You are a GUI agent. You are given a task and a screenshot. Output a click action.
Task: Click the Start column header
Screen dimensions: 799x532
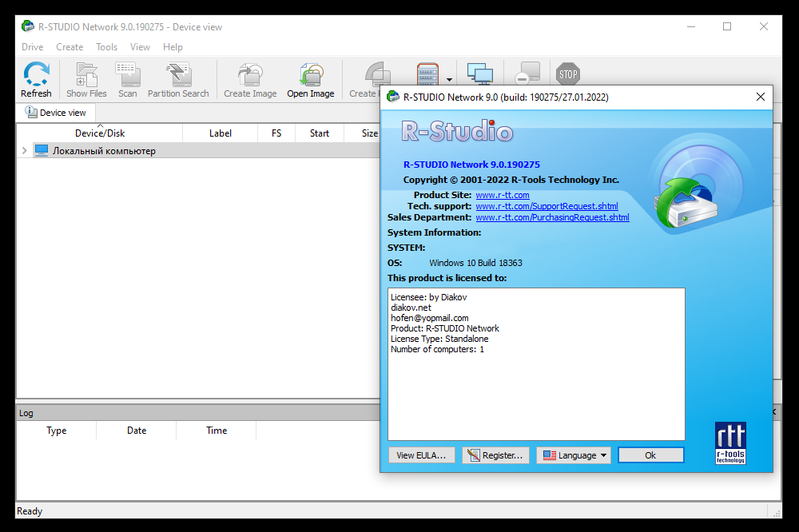tap(320, 133)
